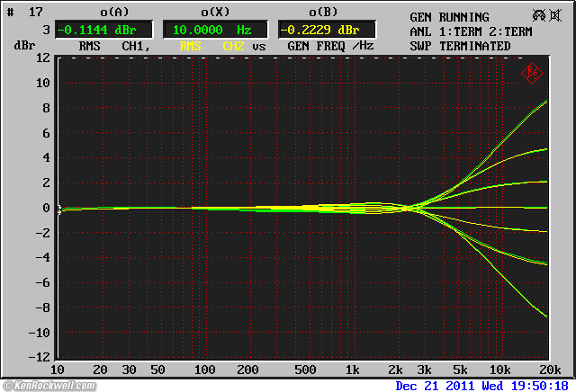The width and height of the screenshot is (576, 392).
Task: Click the 2k frequency axis label
Action: click(x=396, y=370)
